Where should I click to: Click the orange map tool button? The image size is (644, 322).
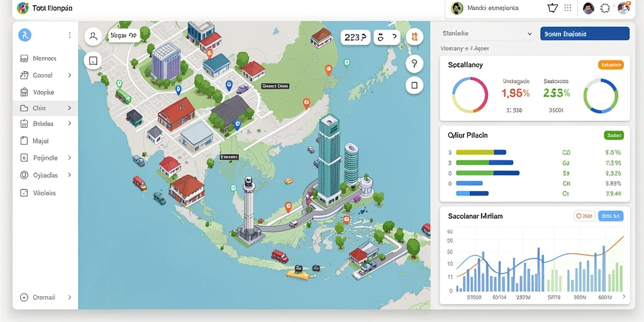tap(414, 37)
